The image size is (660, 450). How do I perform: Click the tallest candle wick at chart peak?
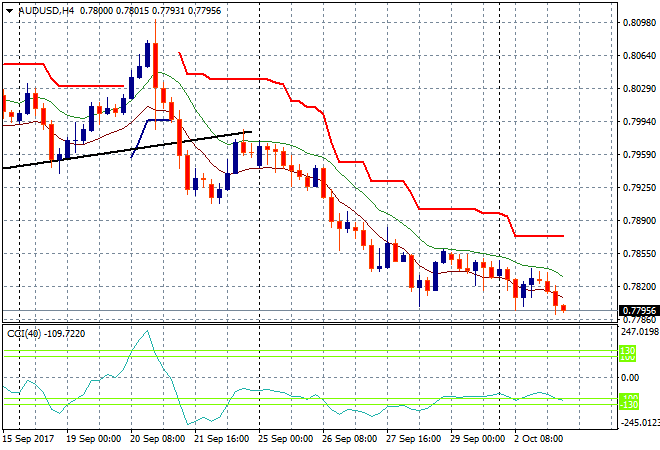tap(154, 28)
